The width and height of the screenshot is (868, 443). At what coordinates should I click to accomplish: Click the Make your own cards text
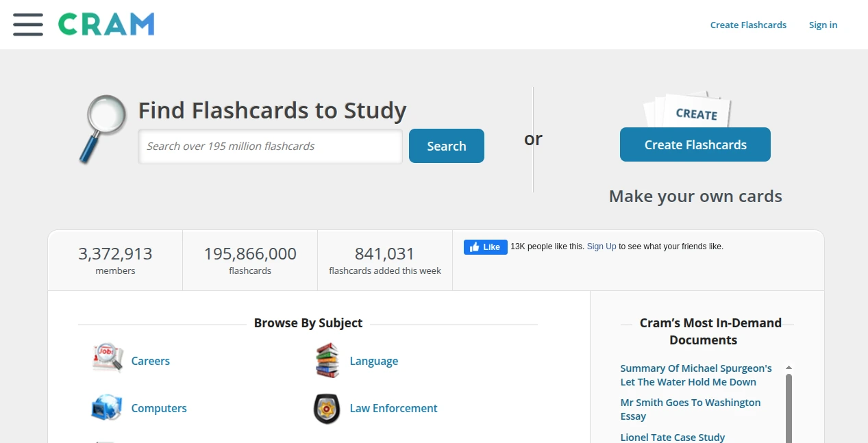695,197
